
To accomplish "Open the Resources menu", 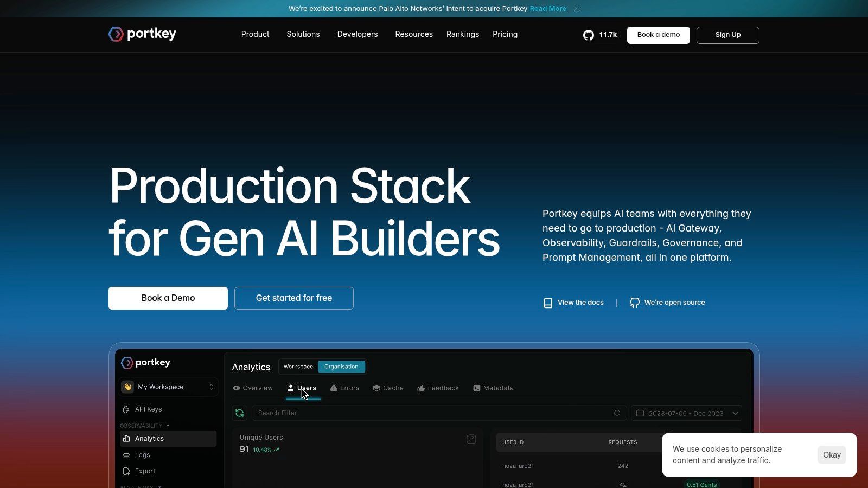I will coord(414,34).
